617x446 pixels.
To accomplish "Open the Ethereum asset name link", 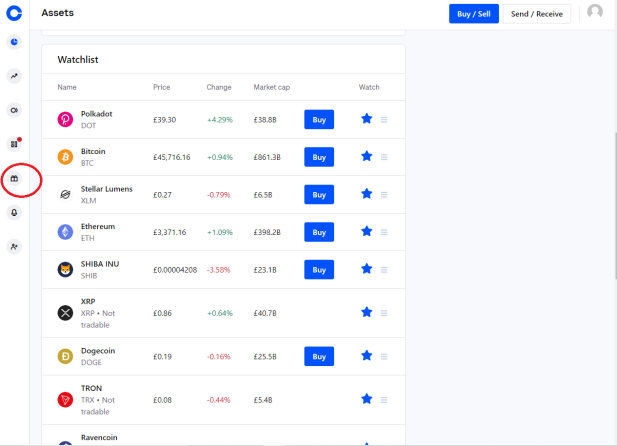I will (x=98, y=226).
